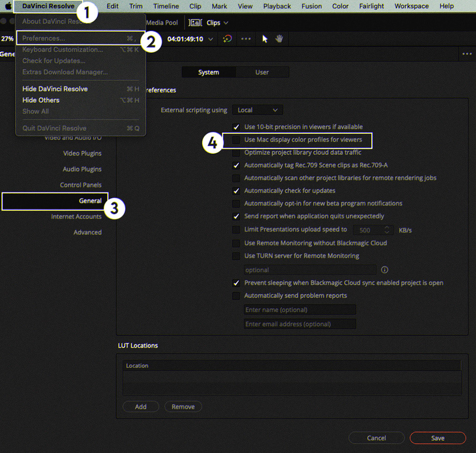Toggle Use 10-bit precision in viewers

[236, 127]
